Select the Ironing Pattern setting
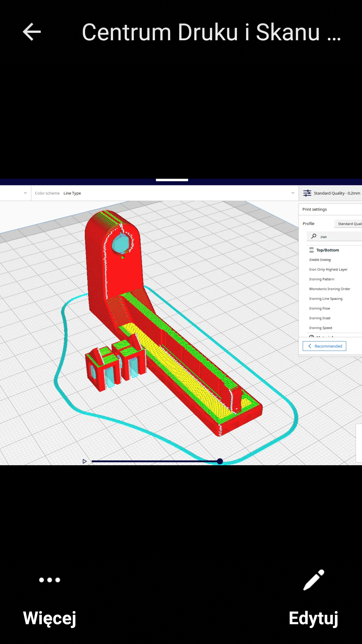The height and width of the screenshot is (644, 362). pos(321,279)
